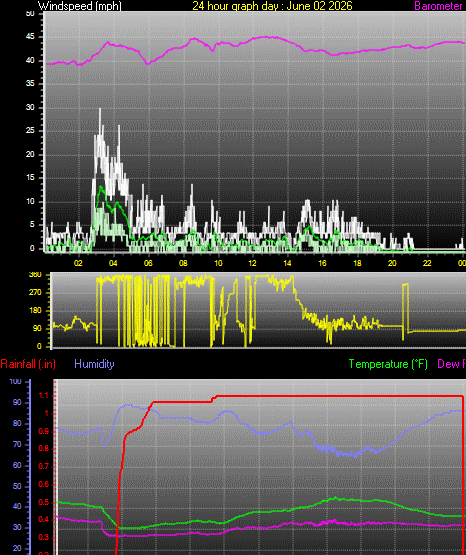Click hour label 16 on time axis
Screen dimensions: 466x555
pyautogui.click(x=322, y=263)
